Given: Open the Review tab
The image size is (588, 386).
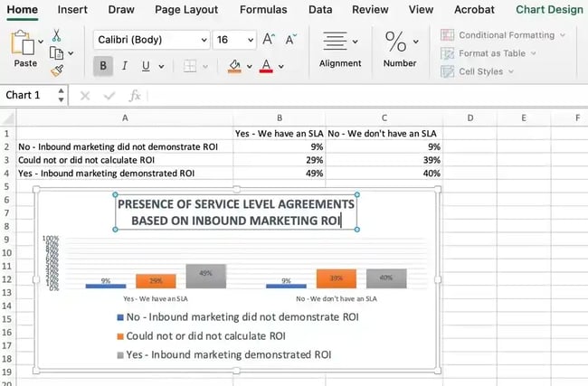Looking at the screenshot, I should tap(370, 10).
